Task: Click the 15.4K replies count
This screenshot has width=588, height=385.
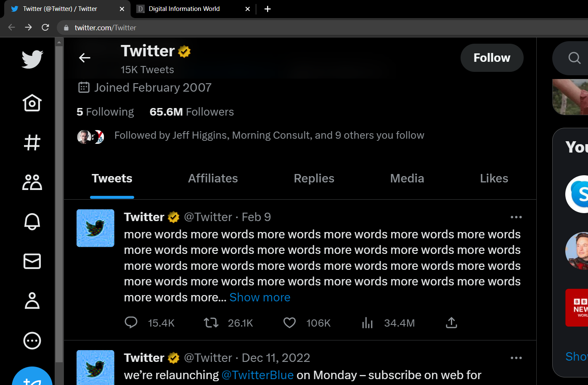Action: click(x=161, y=323)
